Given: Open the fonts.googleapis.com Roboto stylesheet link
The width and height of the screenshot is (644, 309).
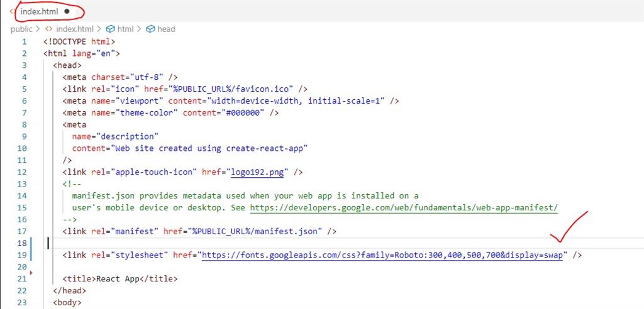Looking at the screenshot, I should [x=384, y=255].
